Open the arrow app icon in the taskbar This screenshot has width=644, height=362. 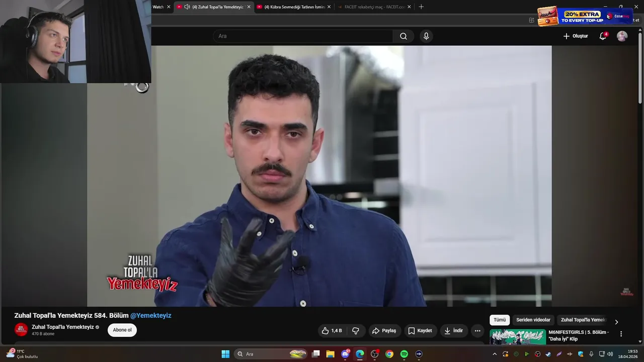coord(419,354)
